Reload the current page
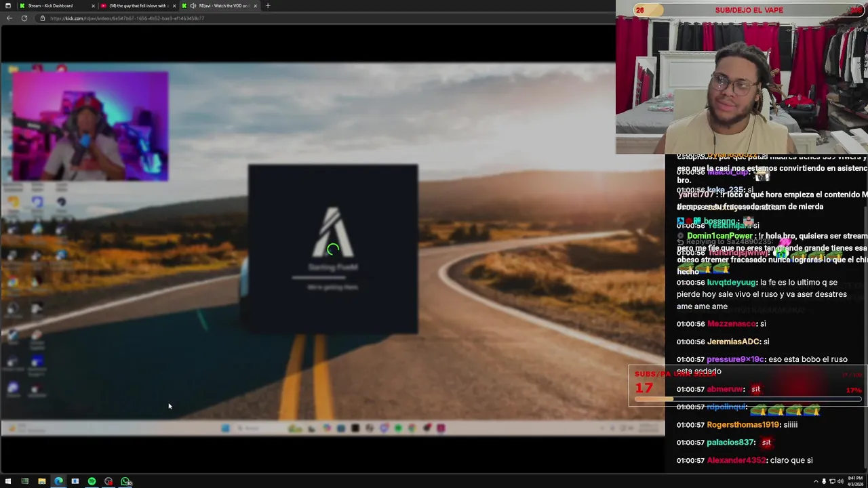 [x=24, y=18]
